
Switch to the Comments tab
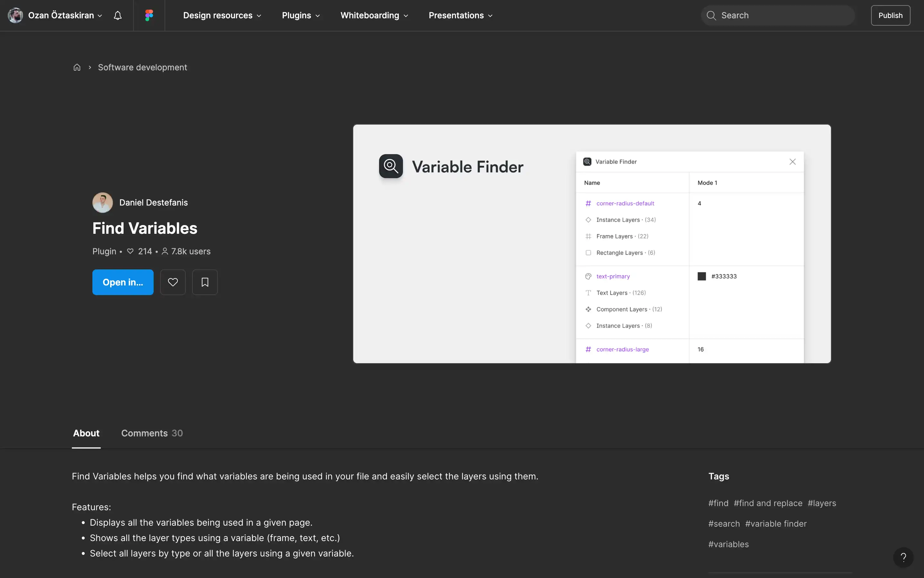pyautogui.click(x=151, y=433)
